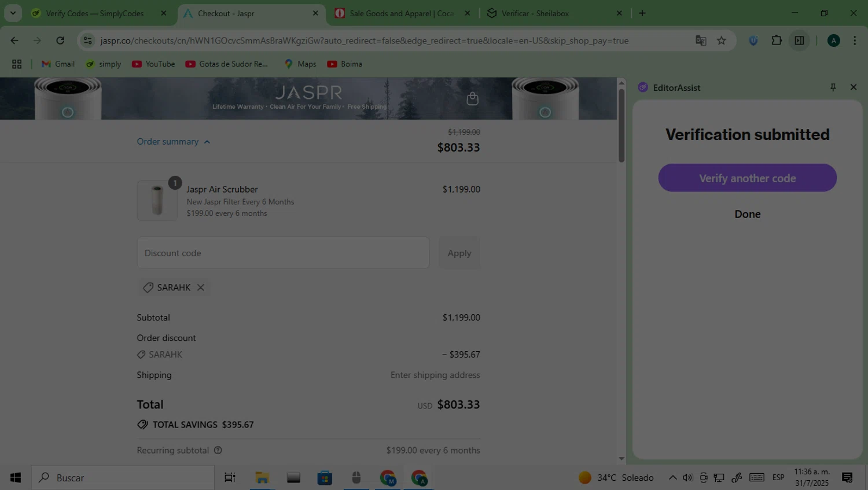The height and width of the screenshot is (490, 868).
Task: Switch to Sale Goods and Apparel tab
Action: (x=402, y=13)
